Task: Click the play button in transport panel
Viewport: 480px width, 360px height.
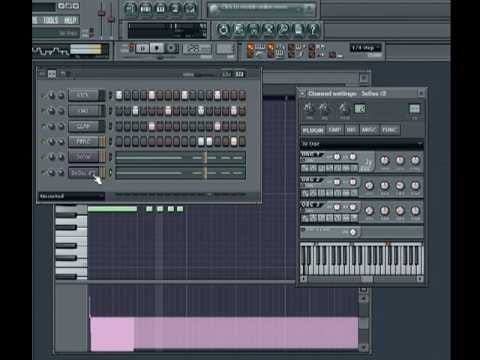Action: tap(142, 49)
